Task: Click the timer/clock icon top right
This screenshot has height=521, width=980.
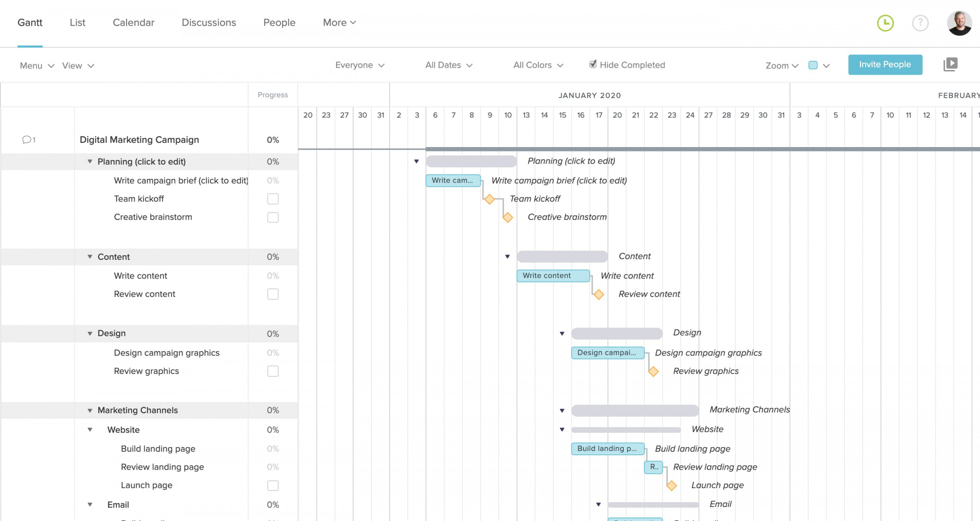Action: point(885,23)
